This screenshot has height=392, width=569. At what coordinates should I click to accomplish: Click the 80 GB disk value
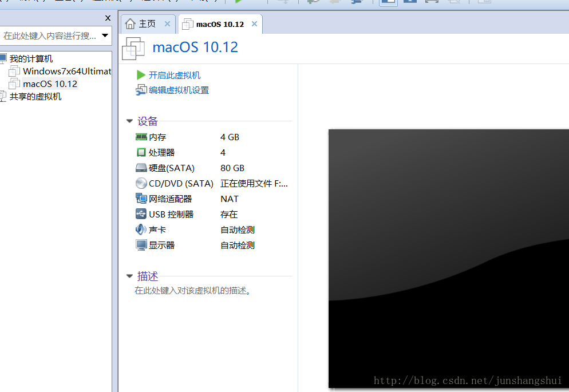coord(232,168)
